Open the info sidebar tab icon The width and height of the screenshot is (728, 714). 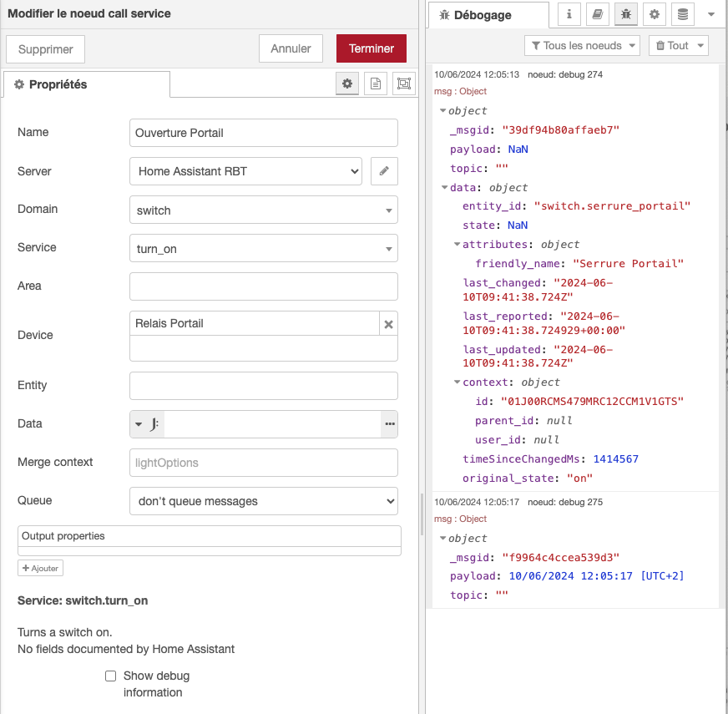(x=569, y=14)
